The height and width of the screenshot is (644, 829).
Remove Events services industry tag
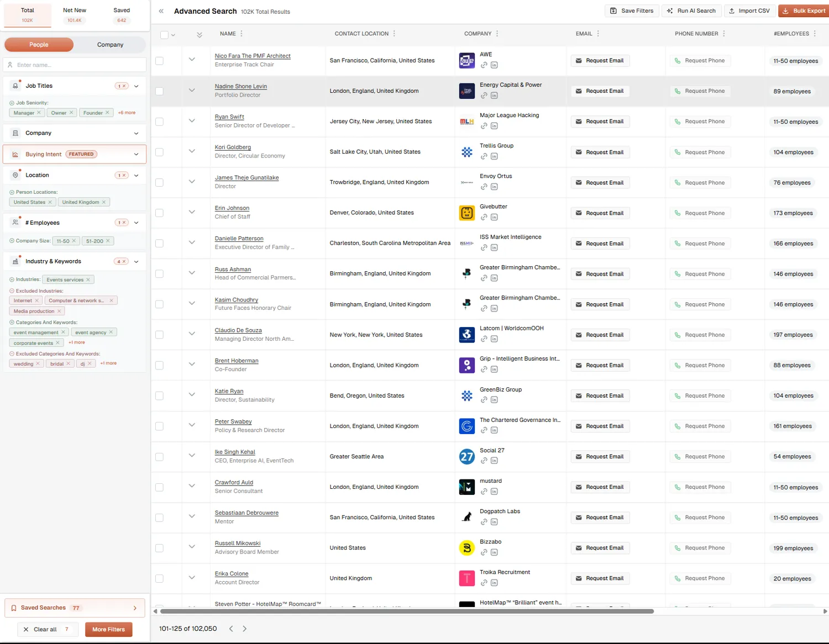click(x=88, y=279)
